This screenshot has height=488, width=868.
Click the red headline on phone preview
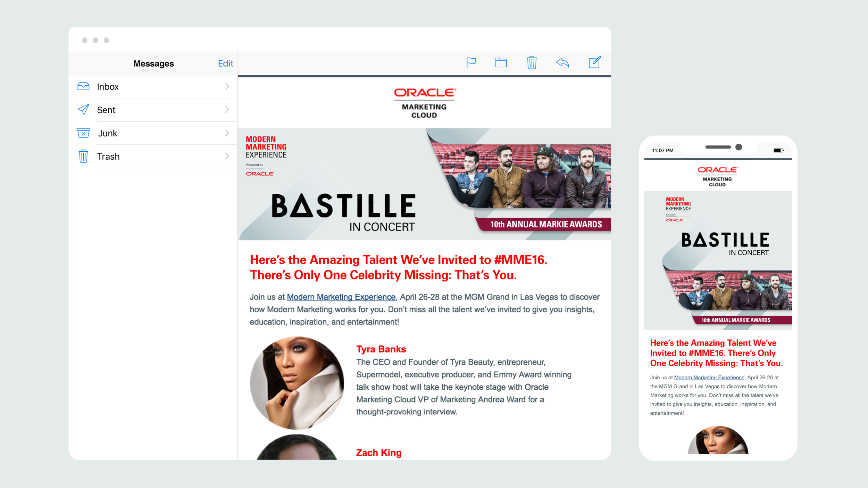click(716, 353)
